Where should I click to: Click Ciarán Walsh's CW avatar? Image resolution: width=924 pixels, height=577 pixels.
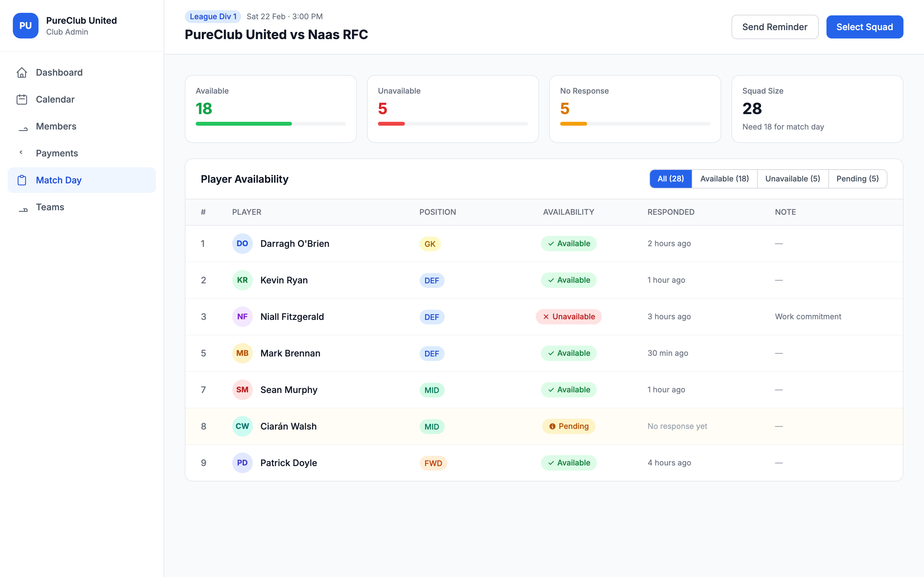242,426
